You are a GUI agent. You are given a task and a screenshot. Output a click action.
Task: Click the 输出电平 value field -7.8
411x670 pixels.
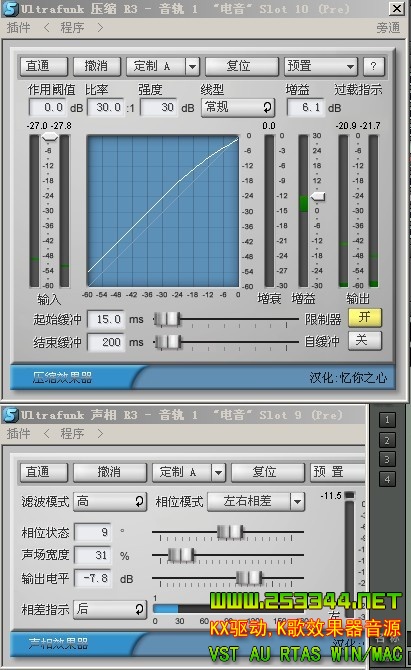point(93,578)
